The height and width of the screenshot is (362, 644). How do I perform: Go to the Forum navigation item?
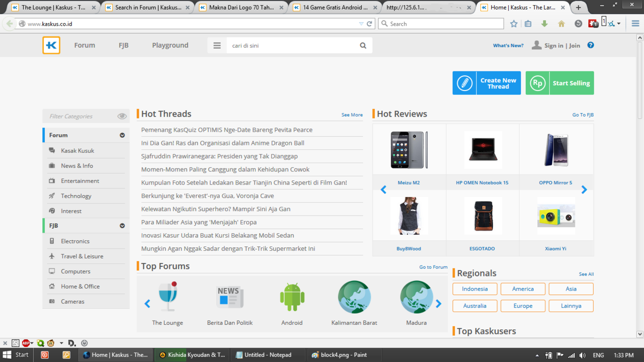[85, 45]
